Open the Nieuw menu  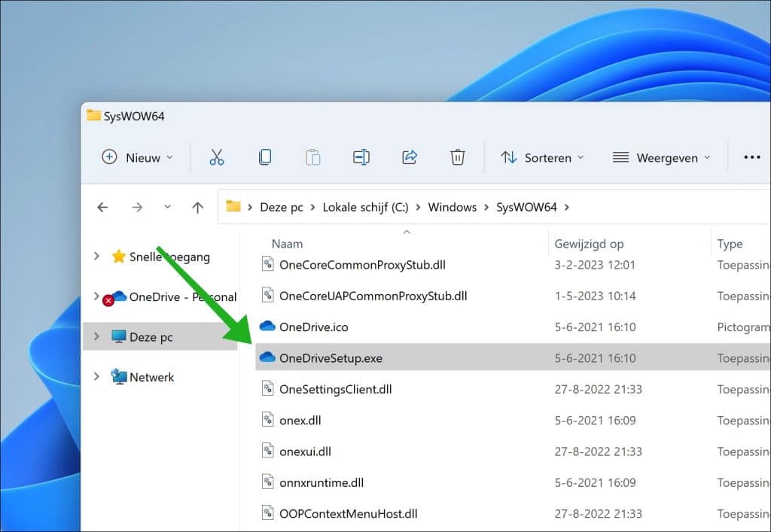pyautogui.click(x=137, y=157)
